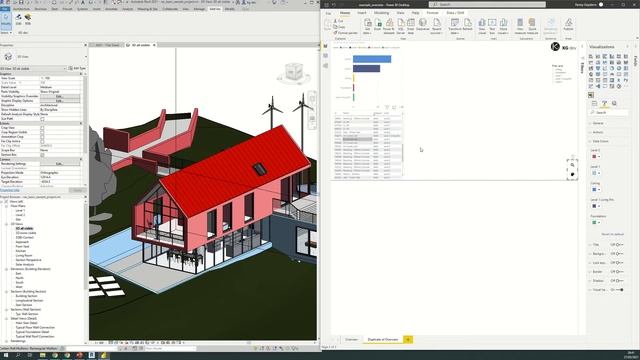Toggle Annotation Crop checkbox
The height and width of the screenshot is (360, 640).
[42, 137]
